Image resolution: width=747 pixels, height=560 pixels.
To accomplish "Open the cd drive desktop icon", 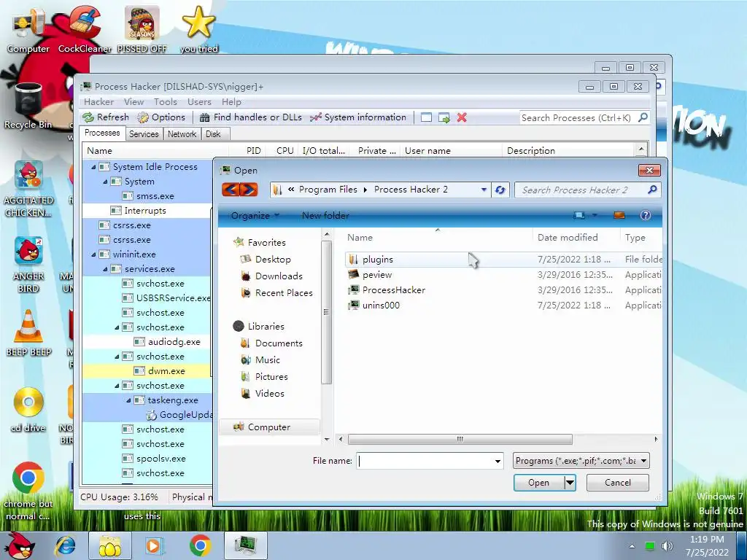I will pos(28,409).
